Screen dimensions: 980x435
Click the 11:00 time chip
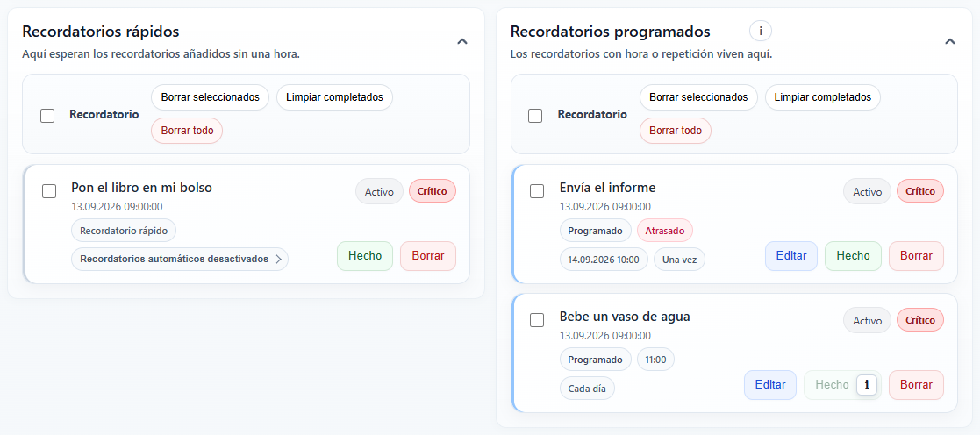(x=655, y=360)
